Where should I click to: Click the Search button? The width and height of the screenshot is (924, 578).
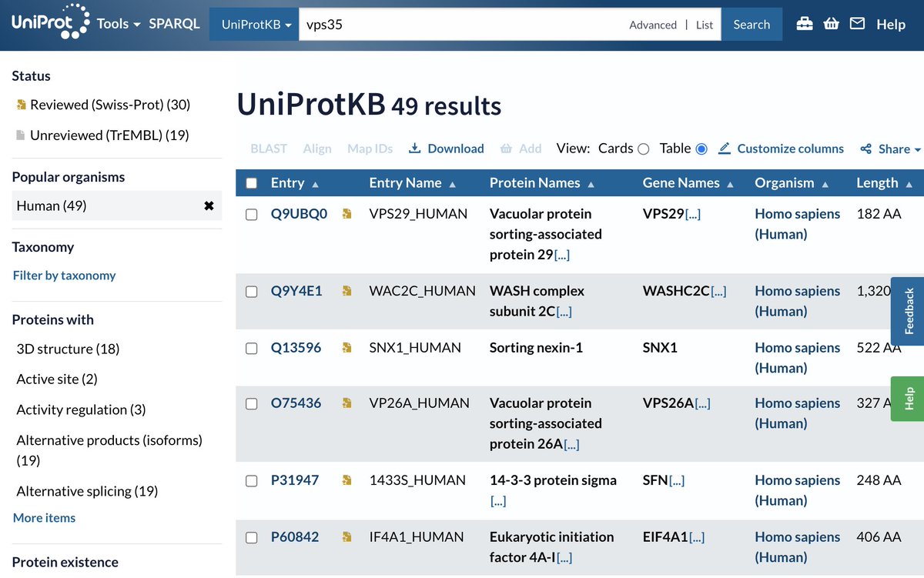pyautogui.click(x=752, y=25)
